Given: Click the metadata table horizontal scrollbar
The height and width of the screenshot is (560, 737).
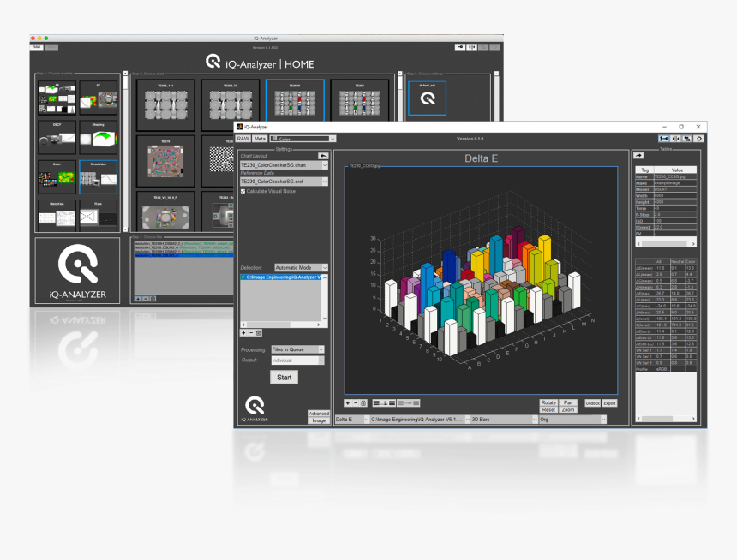Looking at the screenshot, I should (666, 244).
